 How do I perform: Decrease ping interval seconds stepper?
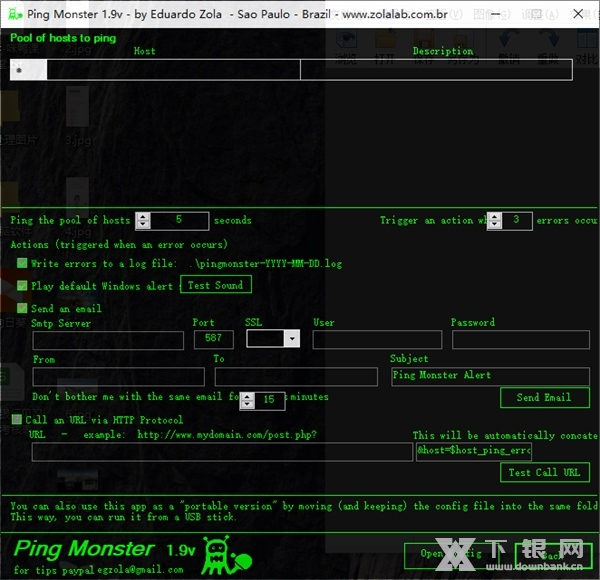tap(143, 225)
